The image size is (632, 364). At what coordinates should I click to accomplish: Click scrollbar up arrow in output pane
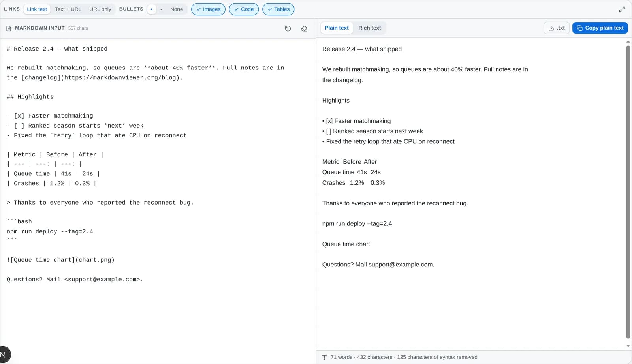[x=628, y=41]
